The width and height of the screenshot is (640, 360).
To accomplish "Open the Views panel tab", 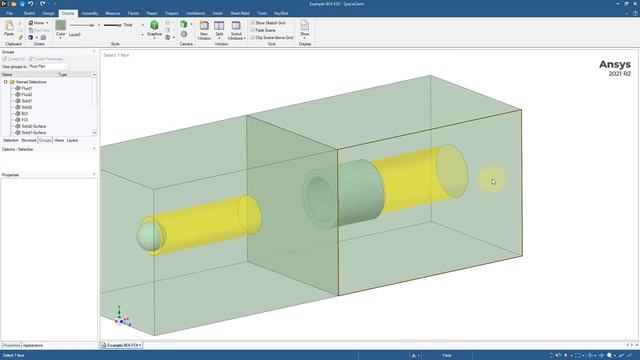I will click(59, 140).
